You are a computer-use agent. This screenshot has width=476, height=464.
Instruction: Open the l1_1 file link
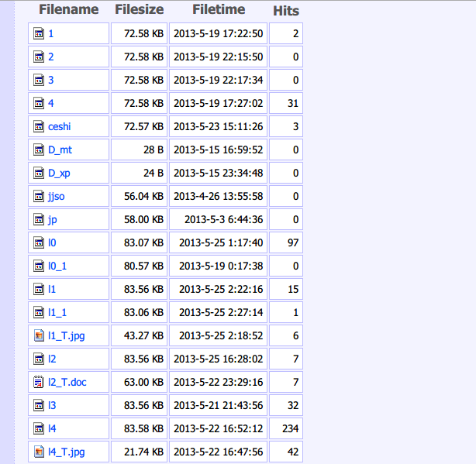click(57, 312)
